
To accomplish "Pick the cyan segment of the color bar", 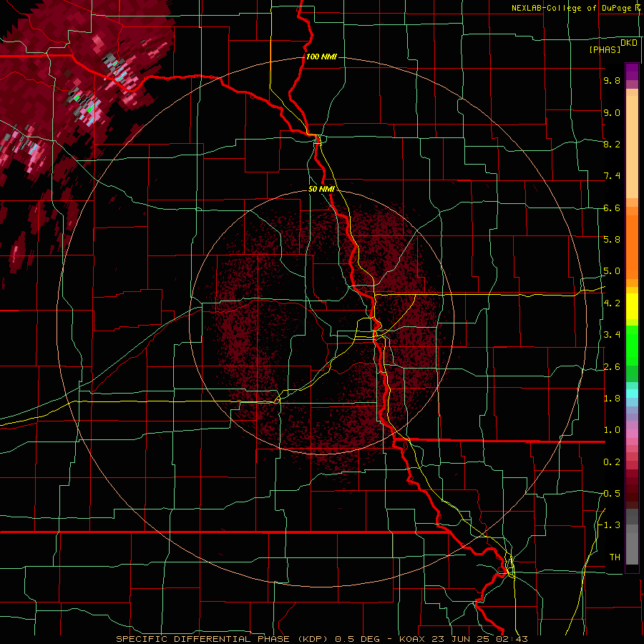I will pos(632,394).
